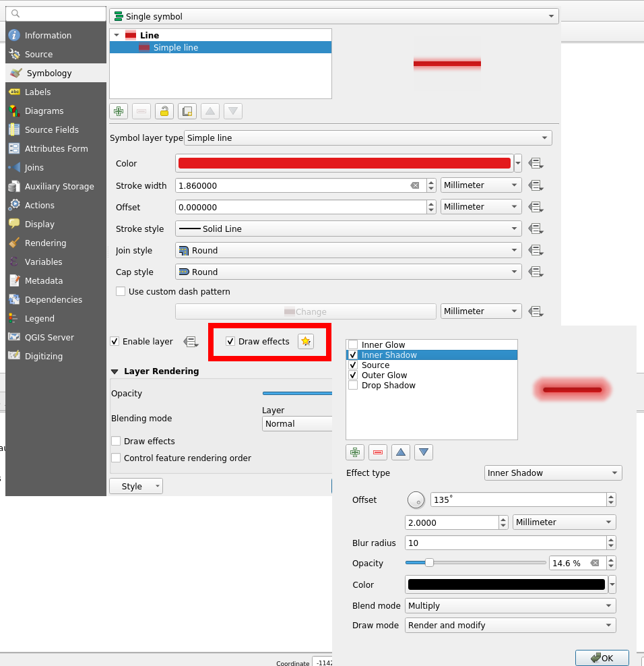644x666 pixels.
Task: Open data-defined override for Color
Action: tap(536, 163)
